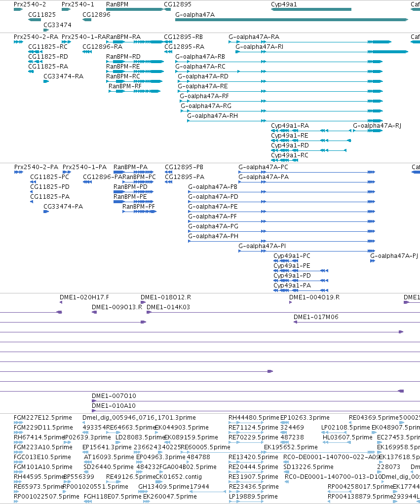Click BAC clone DME1-004O19.R
This screenshot has height=504, width=420.
[x=314, y=297]
